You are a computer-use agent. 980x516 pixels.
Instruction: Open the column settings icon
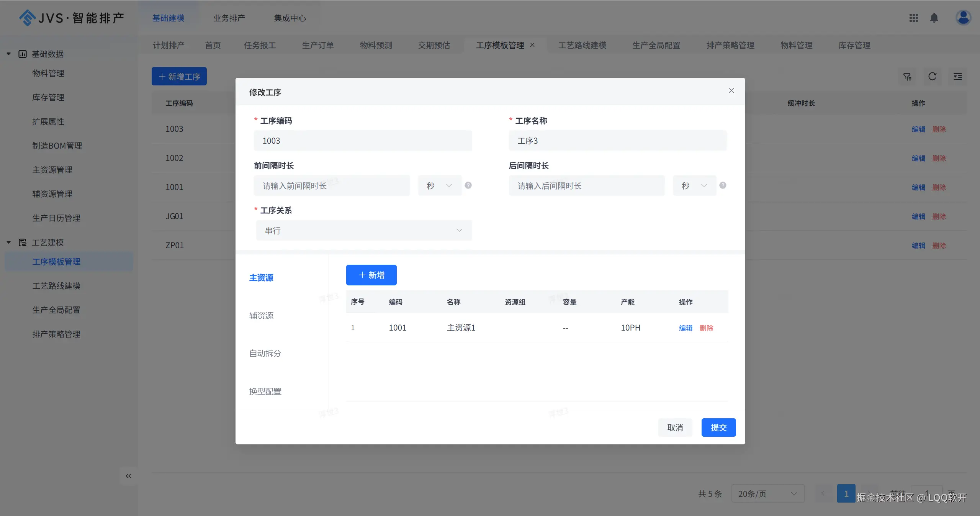957,77
